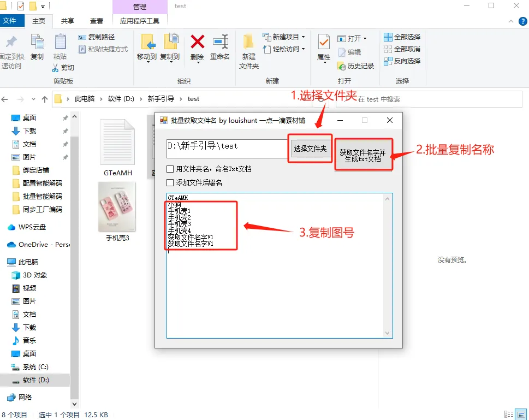The image size is (529, 420).
Task: Switch to large icons view in status bar
Action: click(x=521, y=414)
